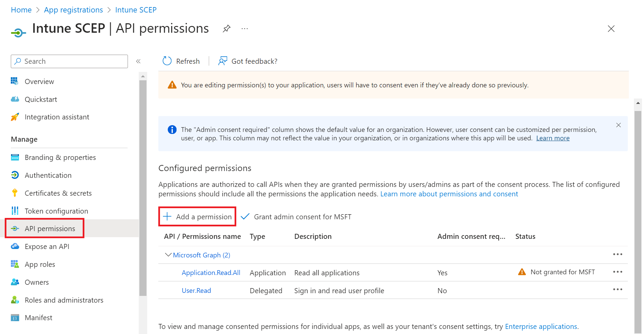Open the Enterprise applications link
644x334 pixels.
(541, 326)
